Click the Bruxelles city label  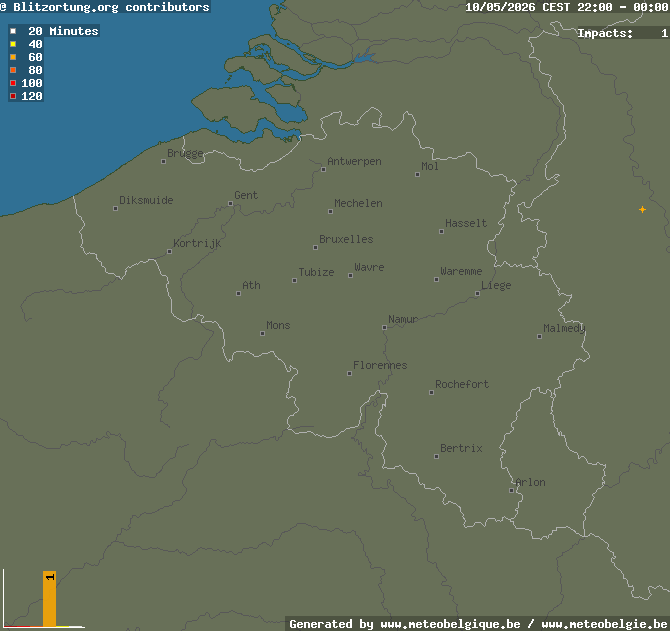[x=346, y=239]
